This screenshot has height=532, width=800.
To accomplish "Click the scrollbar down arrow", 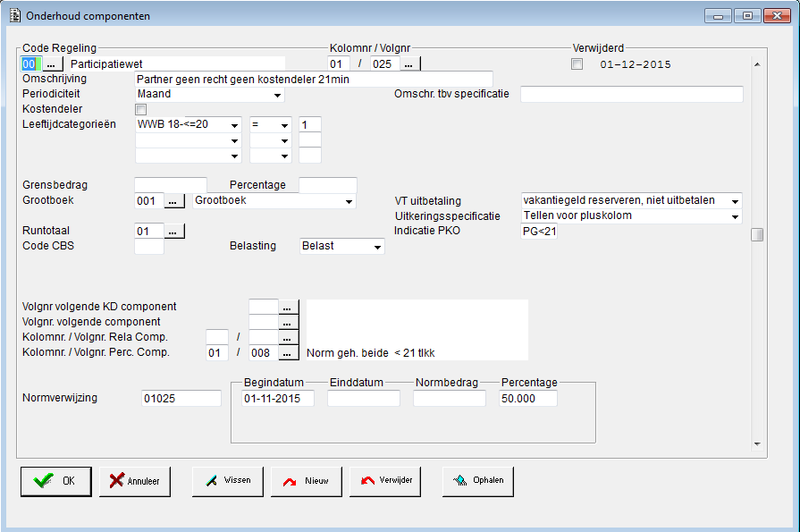I will [x=757, y=444].
